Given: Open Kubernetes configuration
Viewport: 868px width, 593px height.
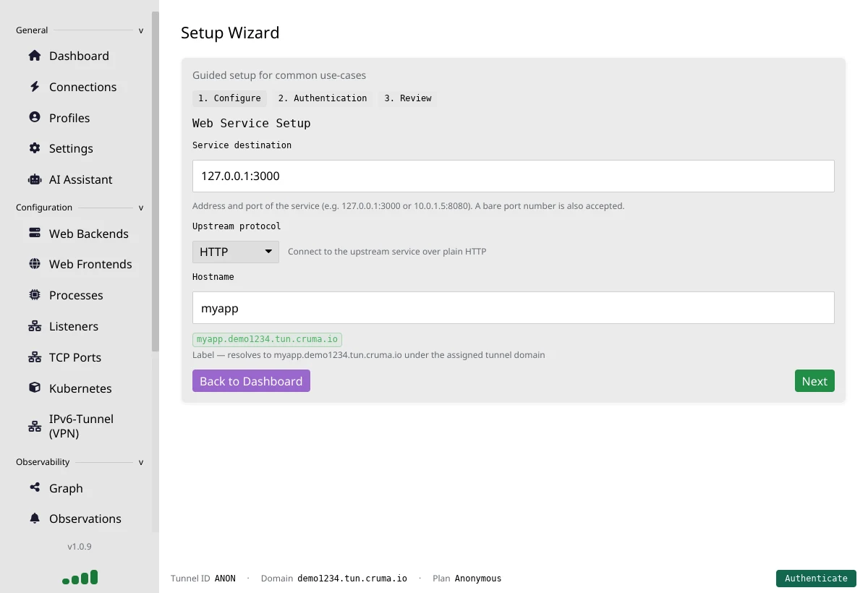Looking at the screenshot, I should 80,388.
